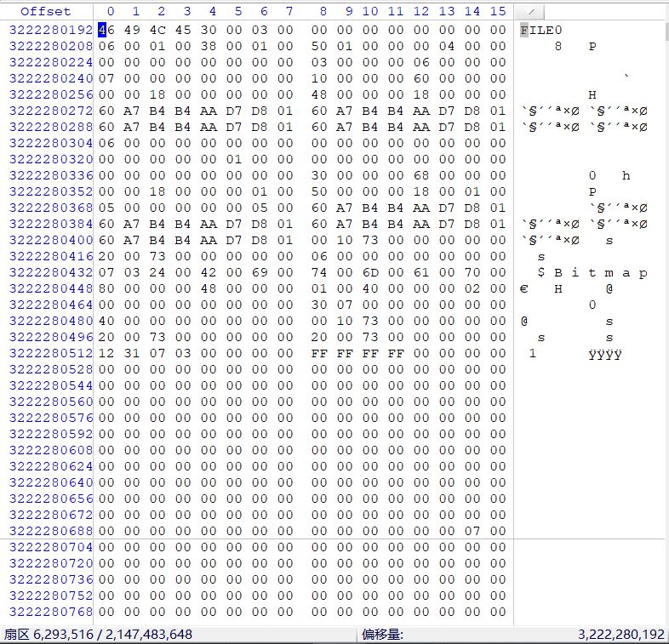Image resolution: width=669 pixels, height=644 pixels.
Task: Select offset row 3222280256
Action: pyautogui.click(x=51, y=94)
